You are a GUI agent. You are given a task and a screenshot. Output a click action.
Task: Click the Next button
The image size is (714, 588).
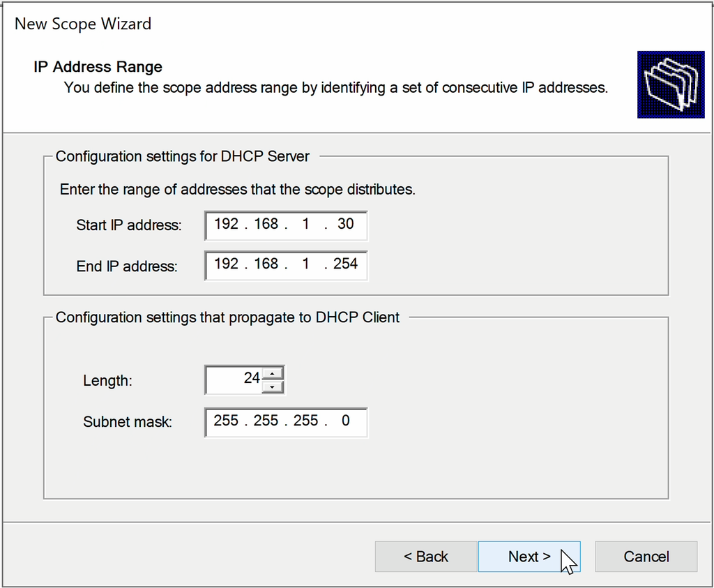pyautogui.click(x=529, y=556)
